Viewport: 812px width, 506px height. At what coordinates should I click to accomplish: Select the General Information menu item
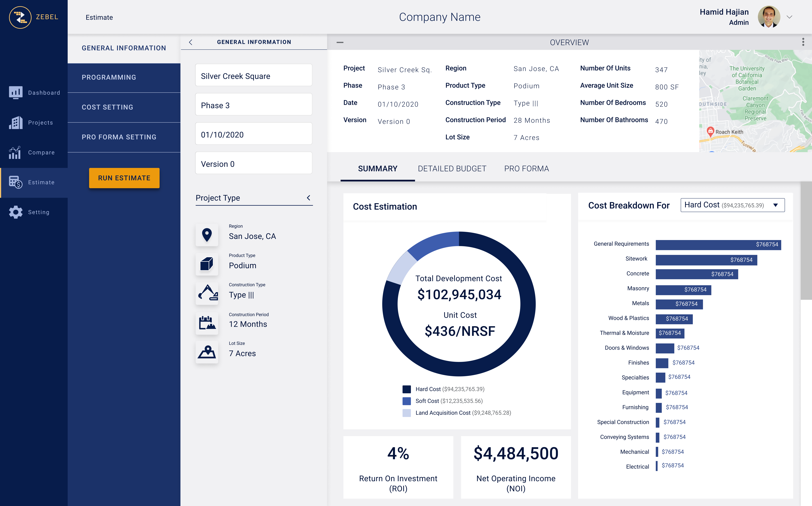pos(124,48)
